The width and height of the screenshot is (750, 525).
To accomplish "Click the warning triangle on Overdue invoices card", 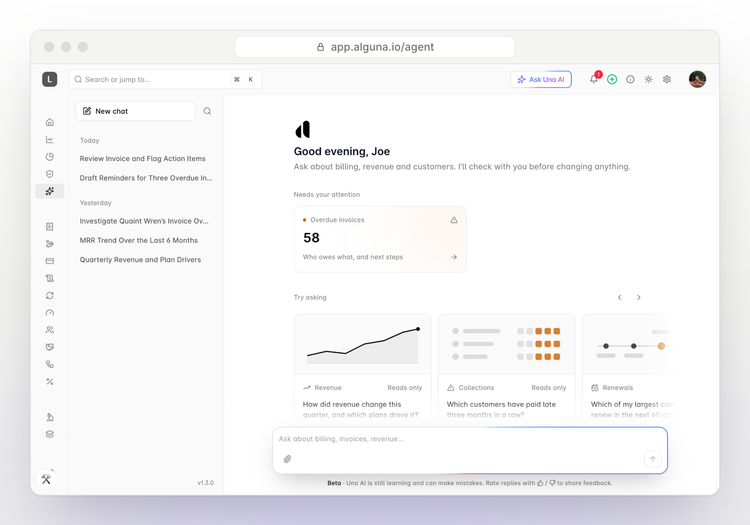I will [x=454, y=220].
